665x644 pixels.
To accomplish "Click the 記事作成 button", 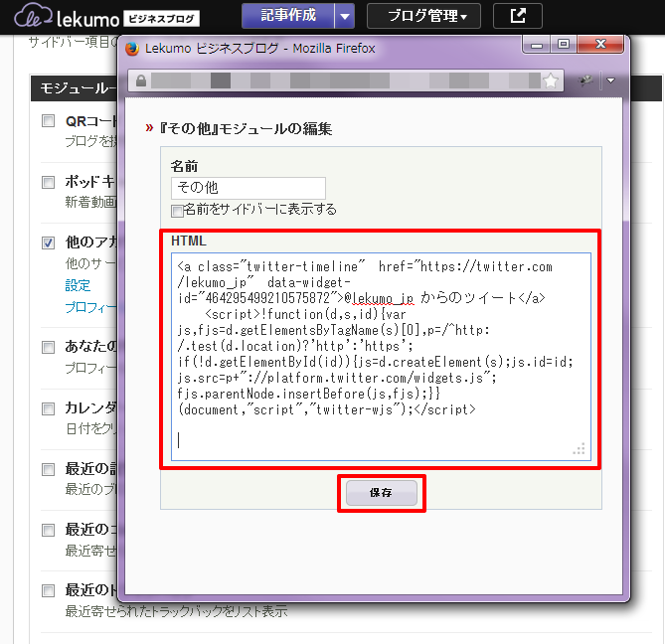I will [x=288, y=16].
